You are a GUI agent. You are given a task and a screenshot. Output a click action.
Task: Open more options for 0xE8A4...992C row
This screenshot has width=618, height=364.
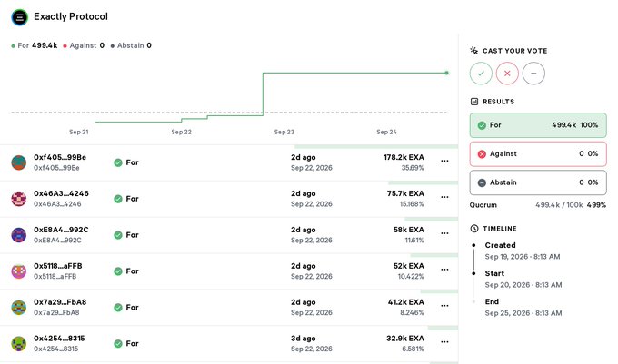click(x=444, y=233)
